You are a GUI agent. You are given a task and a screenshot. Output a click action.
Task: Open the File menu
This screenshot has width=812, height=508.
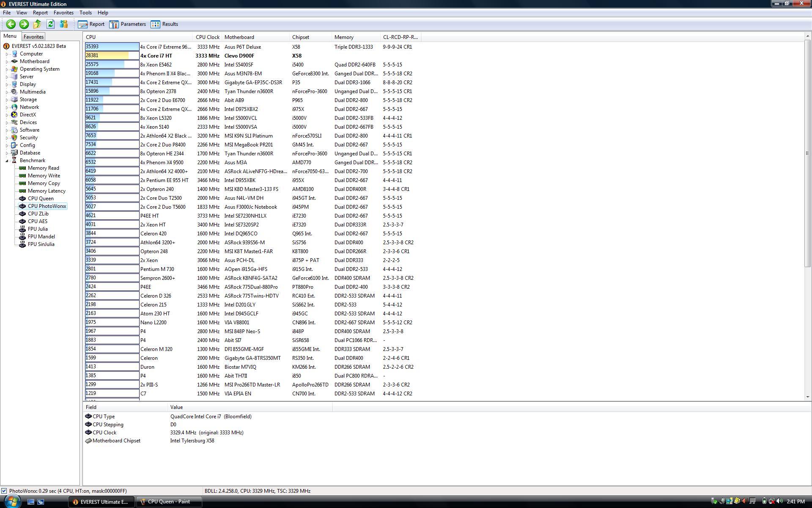(7, 13)
